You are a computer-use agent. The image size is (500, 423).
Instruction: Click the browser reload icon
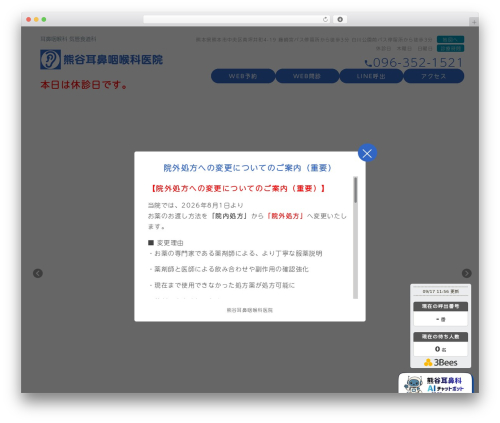[x=325, y=20]
